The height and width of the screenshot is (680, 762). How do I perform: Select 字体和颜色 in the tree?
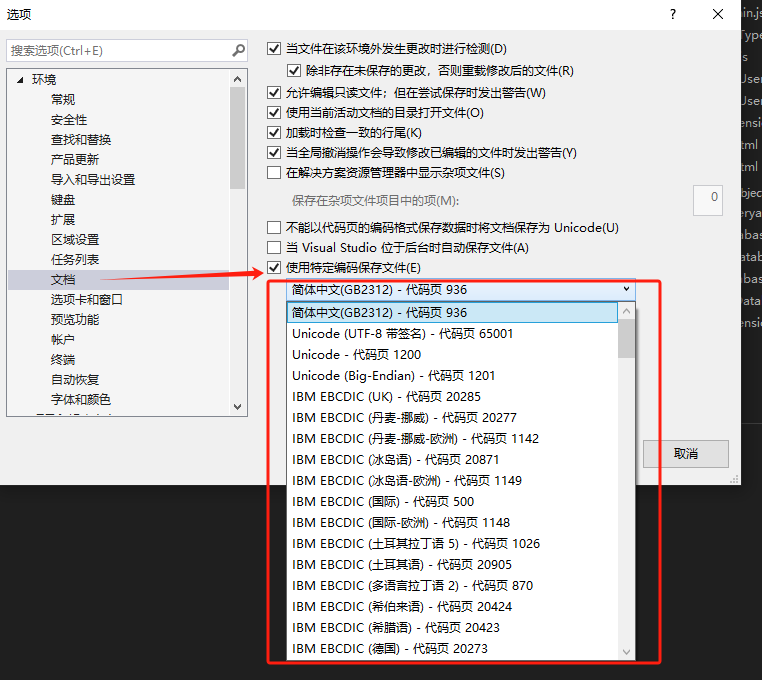(81, 400)
